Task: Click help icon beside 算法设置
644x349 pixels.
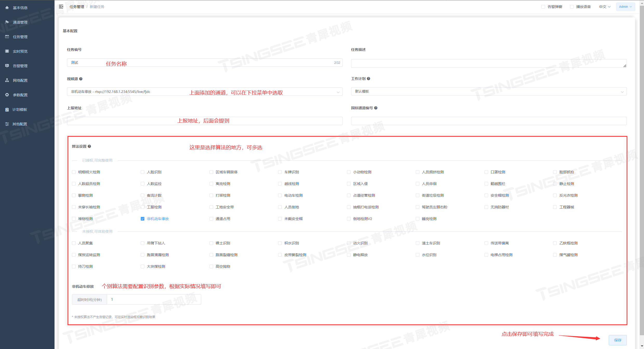Action: [89, 146]
